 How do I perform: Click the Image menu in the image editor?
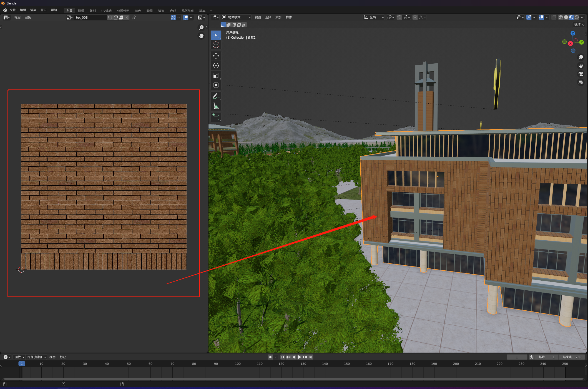pos(28,18)
